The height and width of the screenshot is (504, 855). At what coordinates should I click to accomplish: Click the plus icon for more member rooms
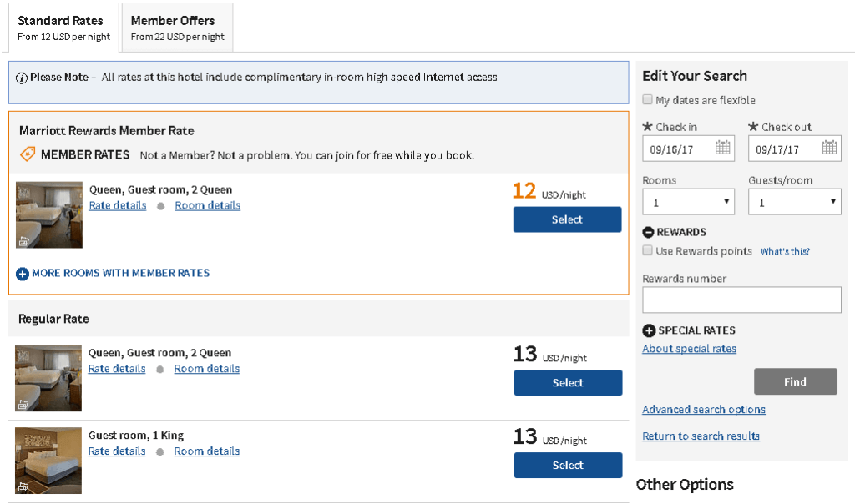pos(23,274)
